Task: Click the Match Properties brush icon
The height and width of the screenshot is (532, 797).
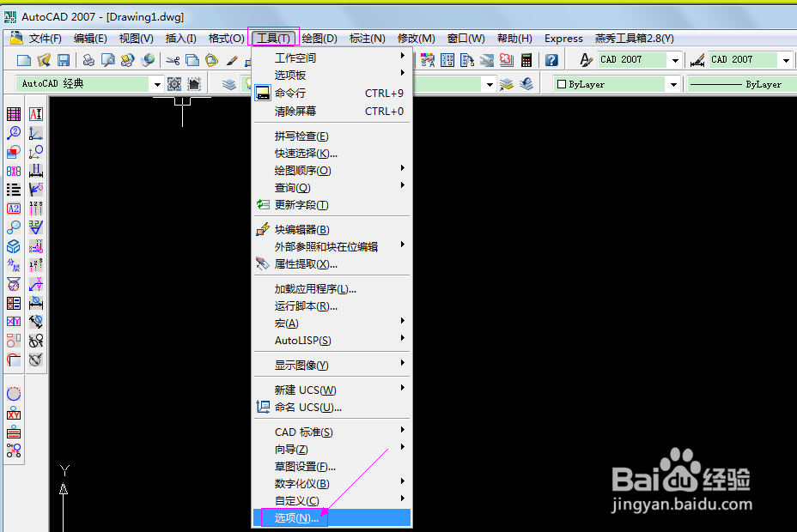Action: pyautogui.click(x=232, y=60)
